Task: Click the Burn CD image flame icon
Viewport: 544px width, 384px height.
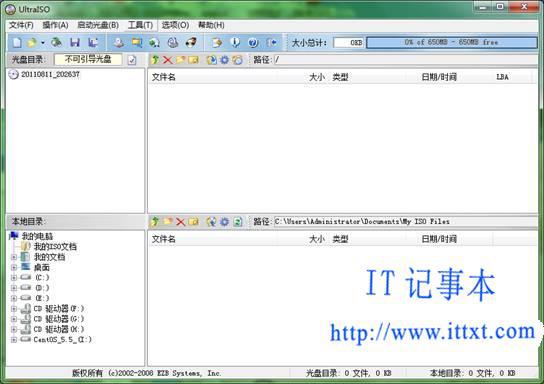Action: 190,42
